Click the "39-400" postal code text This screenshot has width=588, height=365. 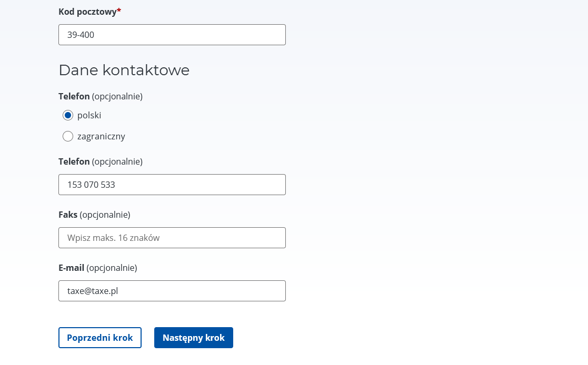(x=81, y=35)
